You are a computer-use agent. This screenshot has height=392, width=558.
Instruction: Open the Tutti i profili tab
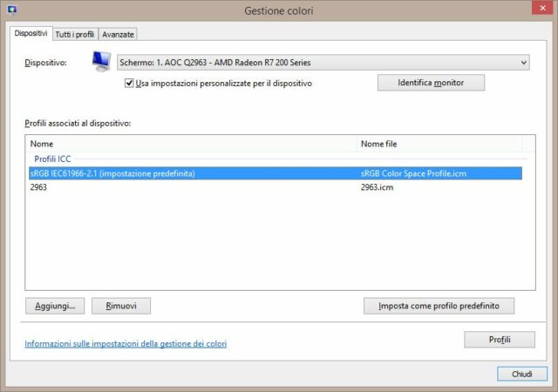[75, 34]
